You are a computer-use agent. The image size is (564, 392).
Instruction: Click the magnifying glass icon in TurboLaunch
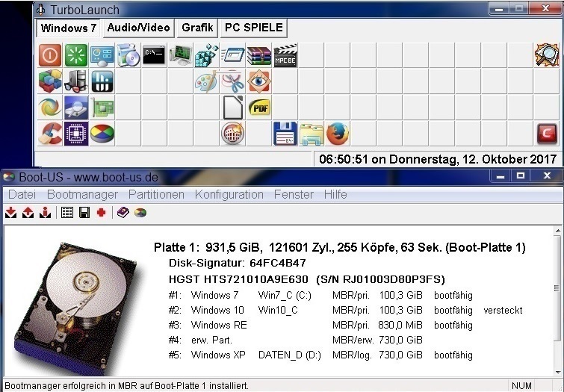coord(546,55)
